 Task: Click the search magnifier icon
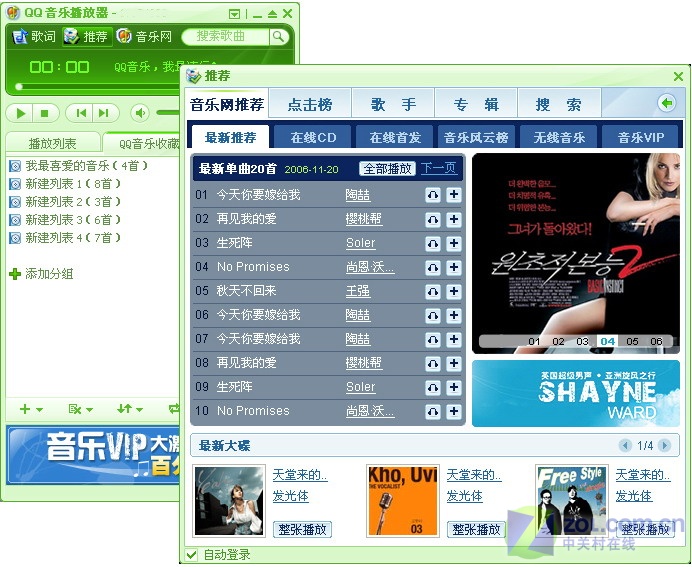tap(278, 37)
